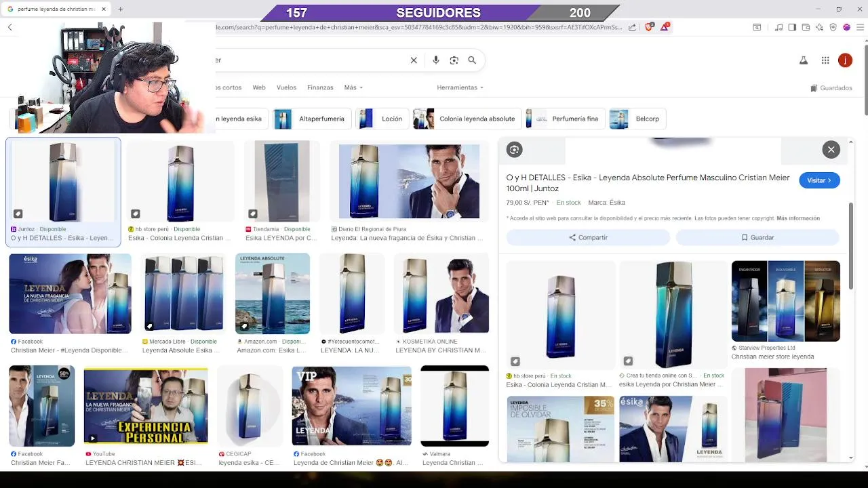Open the Google account avatar 'j'

[845, 60]
